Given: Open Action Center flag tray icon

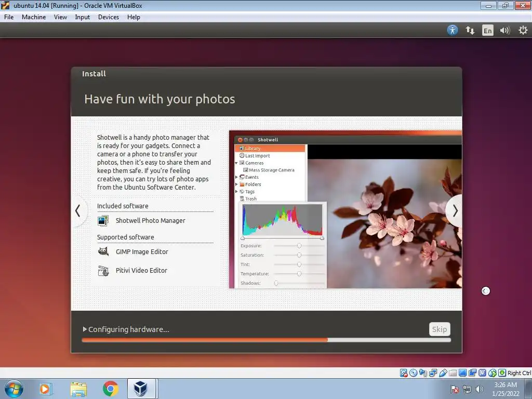Looking at the screenshot, I should point(454,389).
